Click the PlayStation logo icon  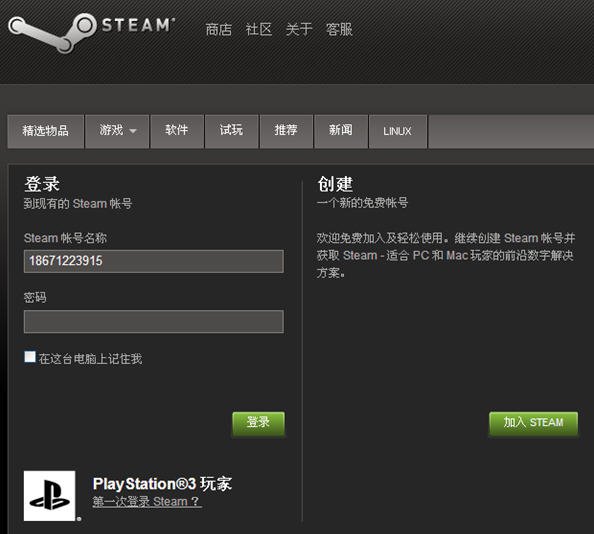tap(50, 496)
